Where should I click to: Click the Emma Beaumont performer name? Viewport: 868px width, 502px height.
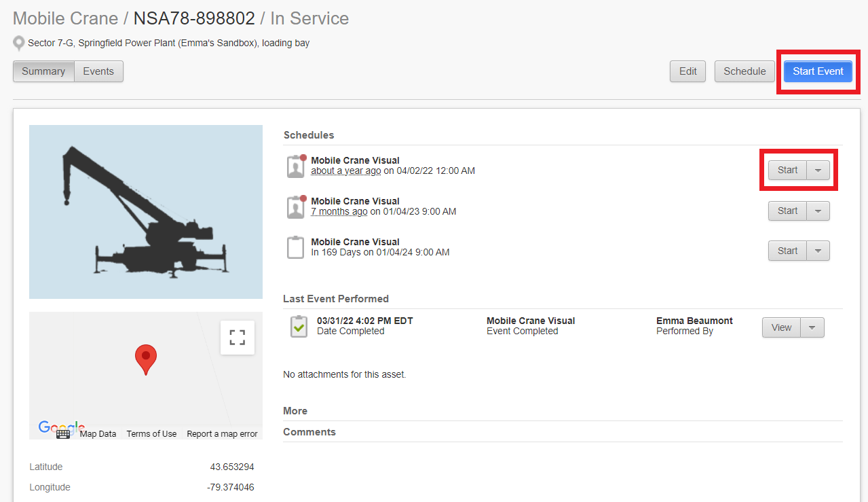tap(694, 321)
